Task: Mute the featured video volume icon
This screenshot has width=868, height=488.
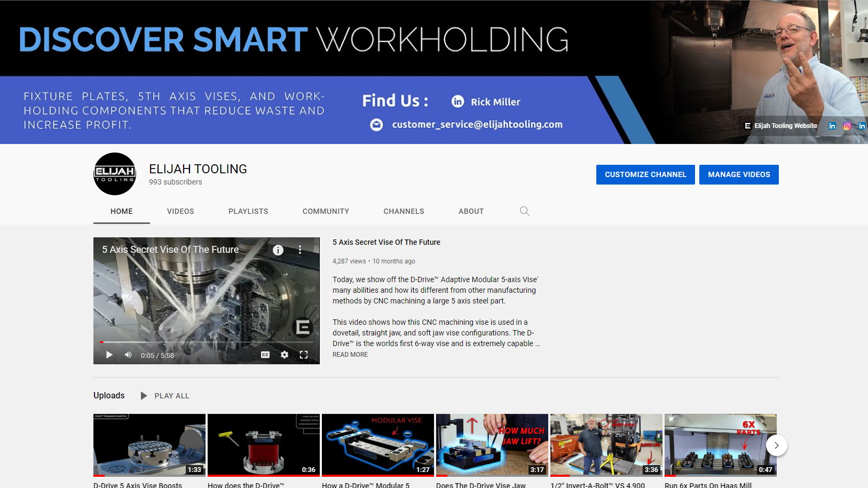Action: click(128, 355)
